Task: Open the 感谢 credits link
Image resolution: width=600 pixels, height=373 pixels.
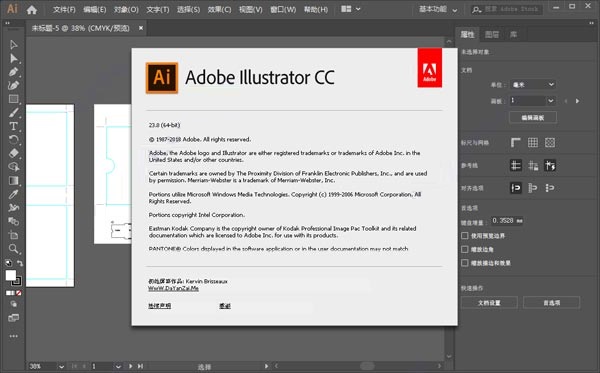Action: [225, 306]
